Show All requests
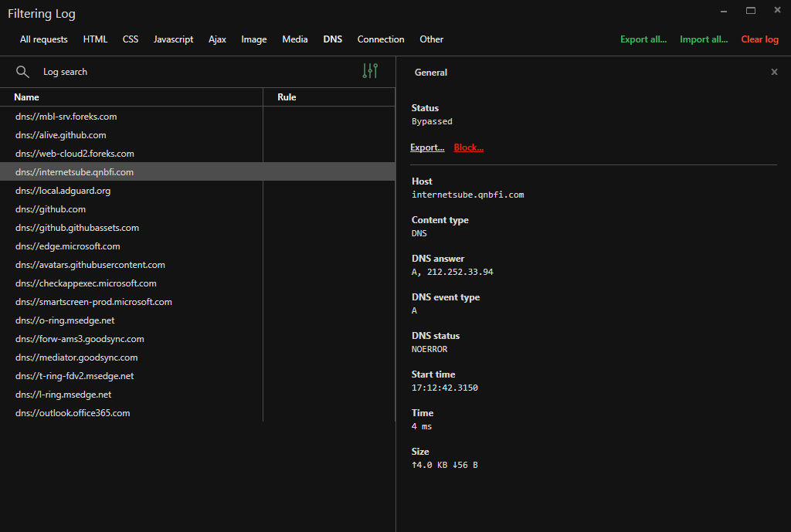Image resolution: width=791 pixels, height=532 pixels. tap(43, 39)
